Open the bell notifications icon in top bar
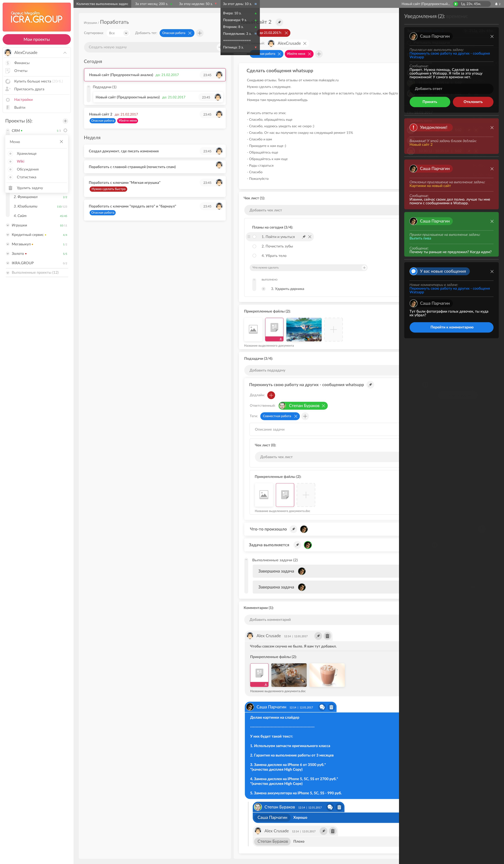 coord(496,4)
